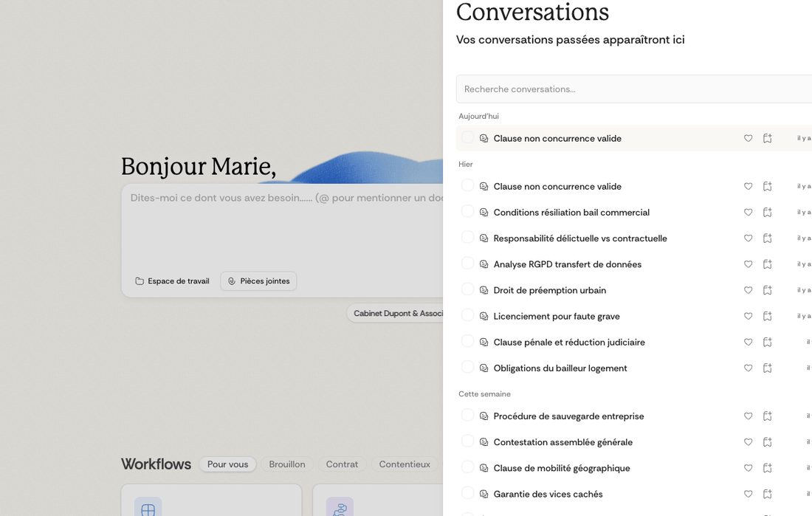Open the calendar icon next to 'Analyse RGPD transfert de données'
Image resolution: width=812 pixels, height=516 pixels.
[767, 264]
